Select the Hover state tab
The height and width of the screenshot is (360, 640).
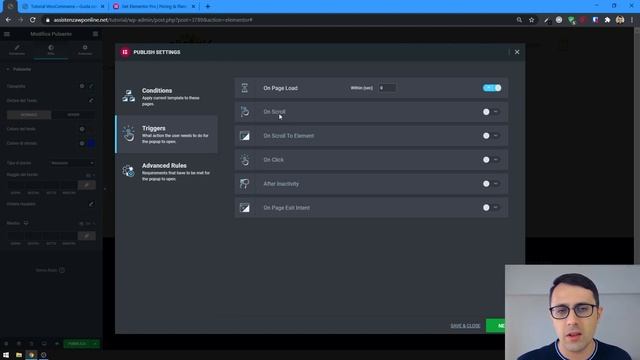(x=73, y=115)
